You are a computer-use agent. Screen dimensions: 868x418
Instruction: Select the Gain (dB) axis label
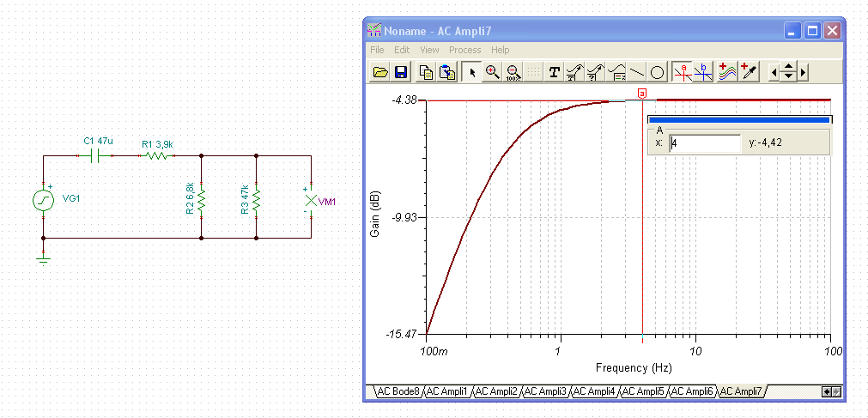pos(375,215)
